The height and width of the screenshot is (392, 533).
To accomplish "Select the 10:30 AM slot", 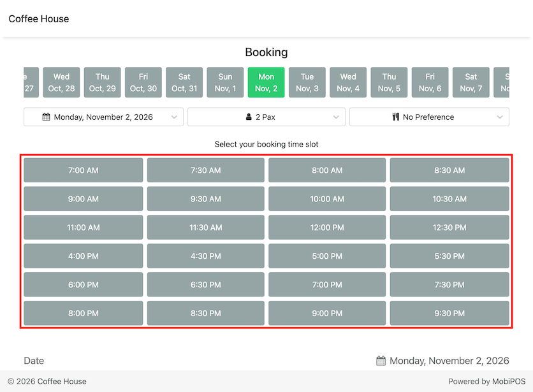I will (x=449, y=199).
